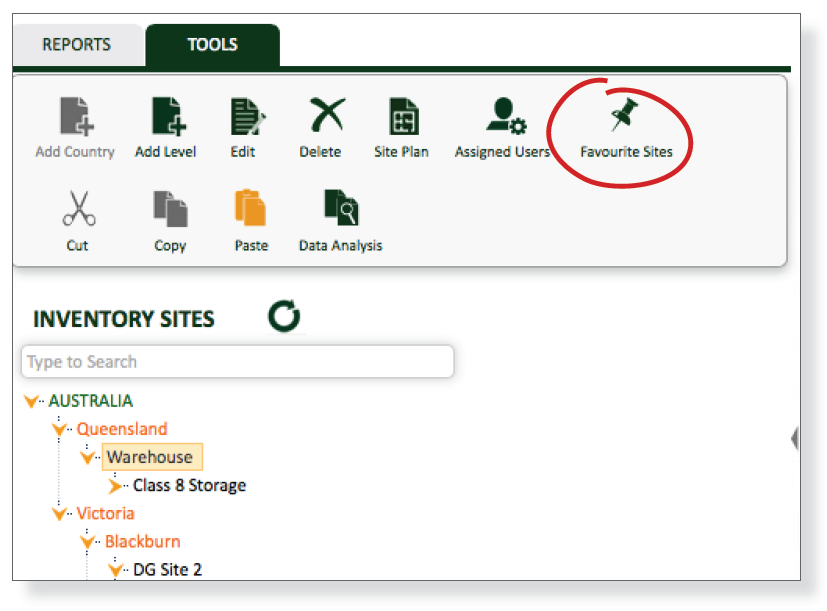Collapse the Queensland node arrow
Image resolution: width=827 pixels, height=611 pixels.
60,429
